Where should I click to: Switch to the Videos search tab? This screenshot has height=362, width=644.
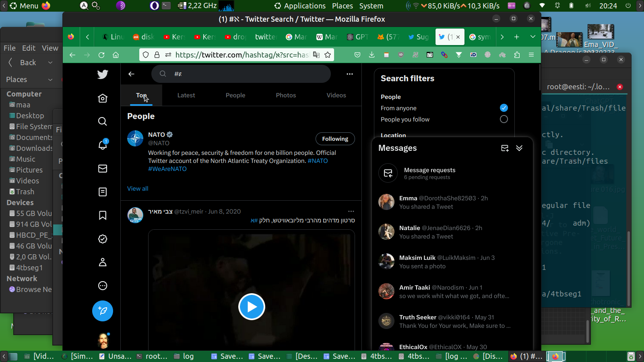336,95
